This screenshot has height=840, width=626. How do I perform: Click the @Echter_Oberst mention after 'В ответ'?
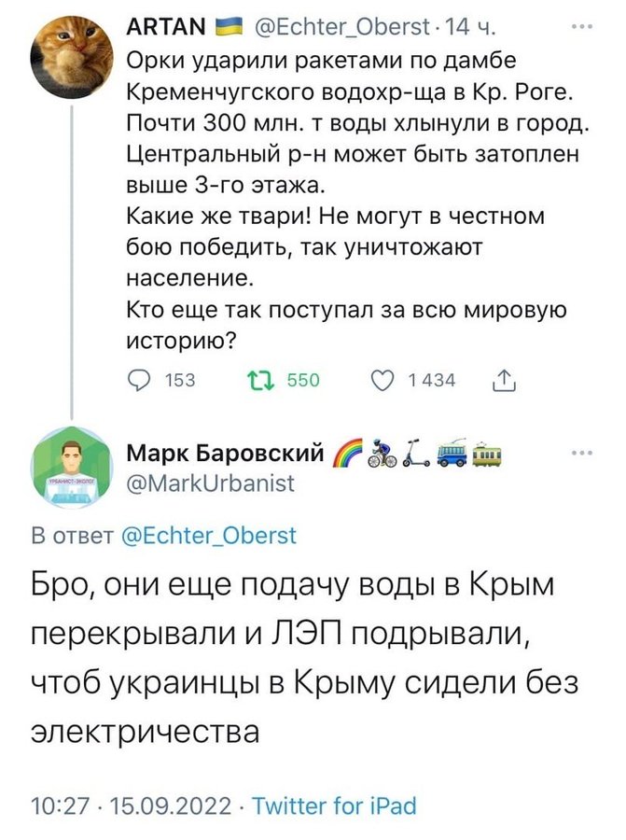tap(209, 536)
